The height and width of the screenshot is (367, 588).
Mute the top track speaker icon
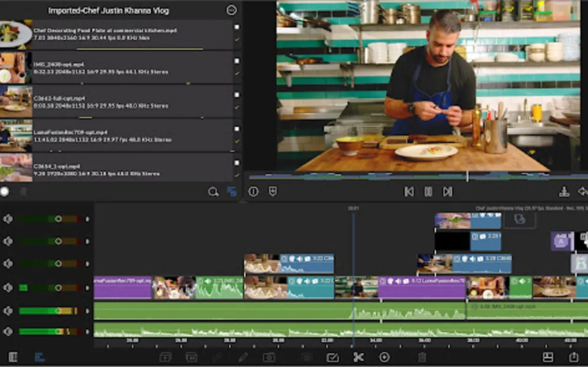coord(8,219)
